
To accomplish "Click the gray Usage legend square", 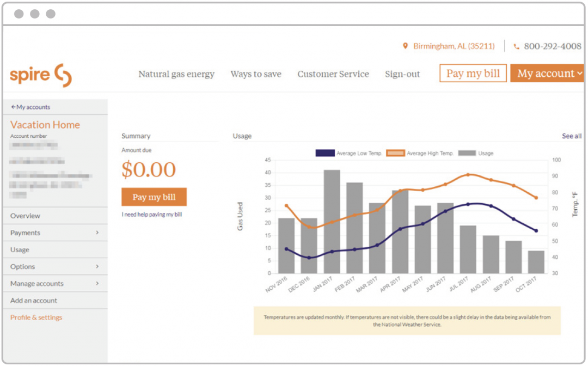I will pos(467,153).
